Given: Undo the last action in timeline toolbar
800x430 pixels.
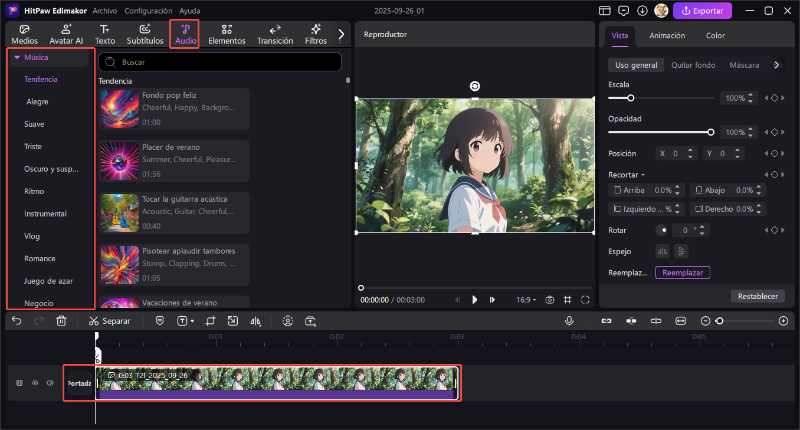Looking at the screenshot, I should 17,321.
